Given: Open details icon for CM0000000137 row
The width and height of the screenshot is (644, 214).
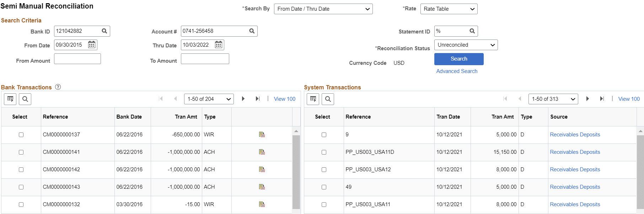Looking at the screenshot, I should coord(262,135).
